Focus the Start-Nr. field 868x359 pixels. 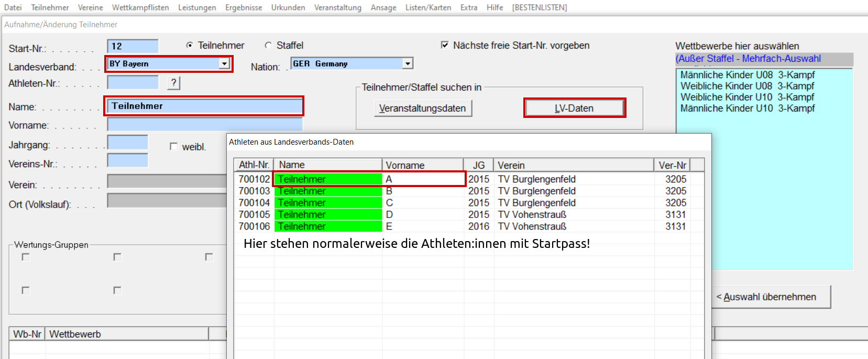tap(132, 46)
